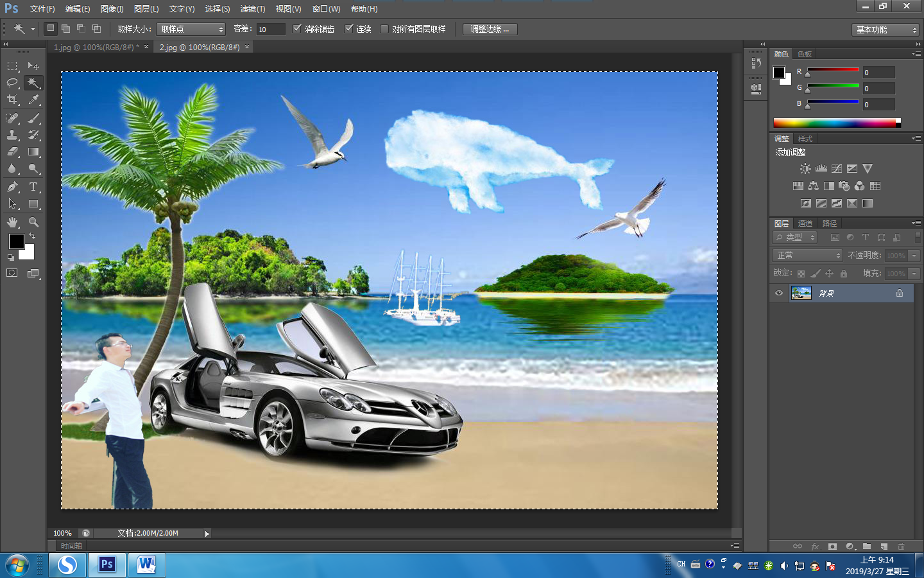Image resolution: width=924 pixels, height=578 pixels.
Task: Click the Levels adjustment icon
Action: tap(821, 168)
